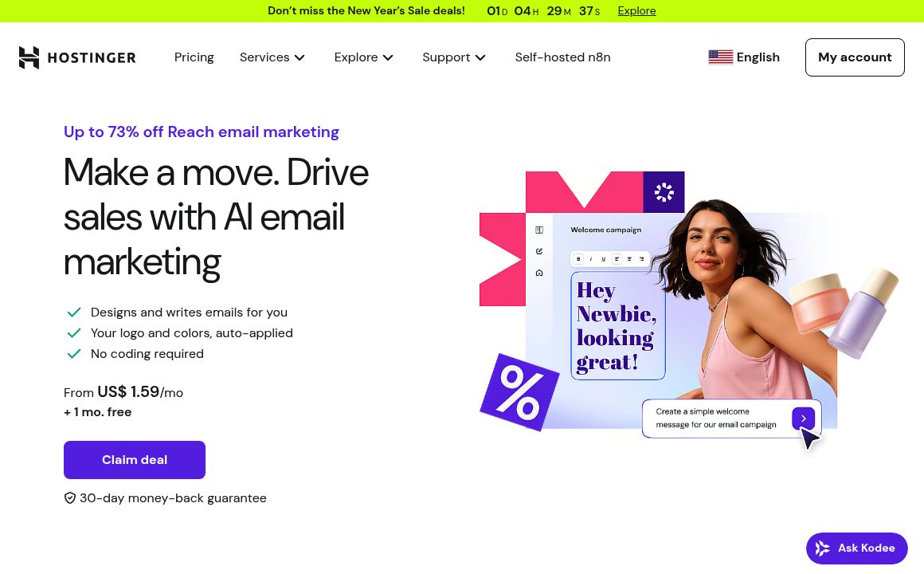The image size is (924, 574).
Task: Follow the Explore link in sale banner
Action: click(636, 10)
